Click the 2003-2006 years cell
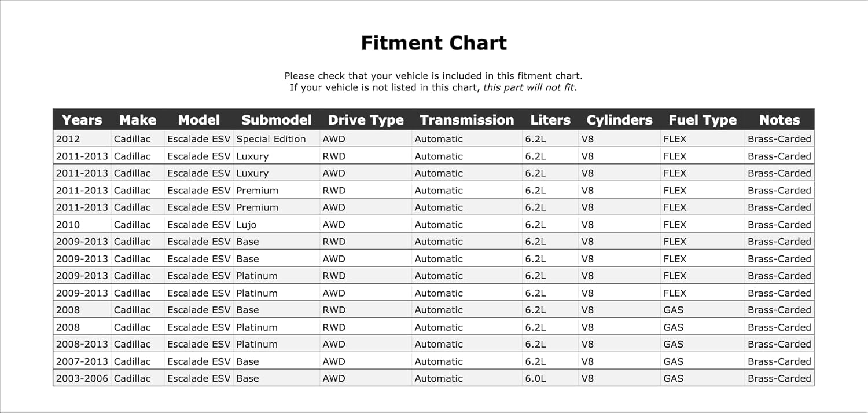This screenshot has height=413, width=868. point(82,378)
